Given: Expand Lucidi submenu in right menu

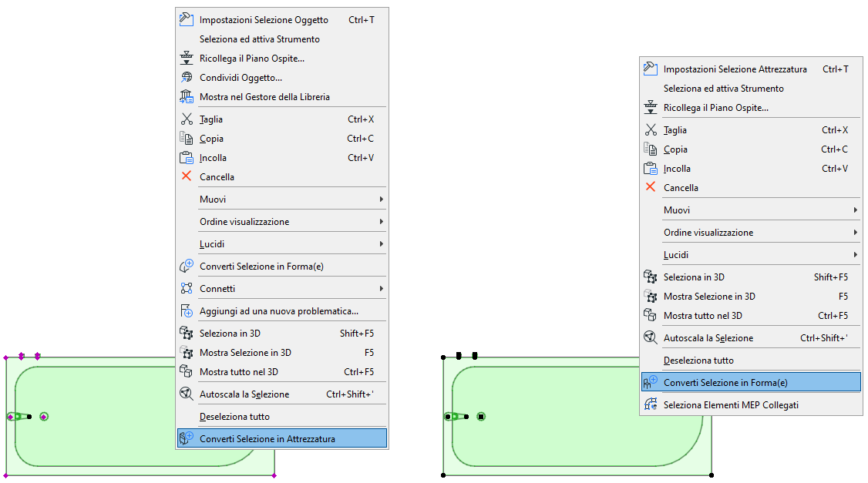Looking at the screenshot, I should [x=855, y=254].
